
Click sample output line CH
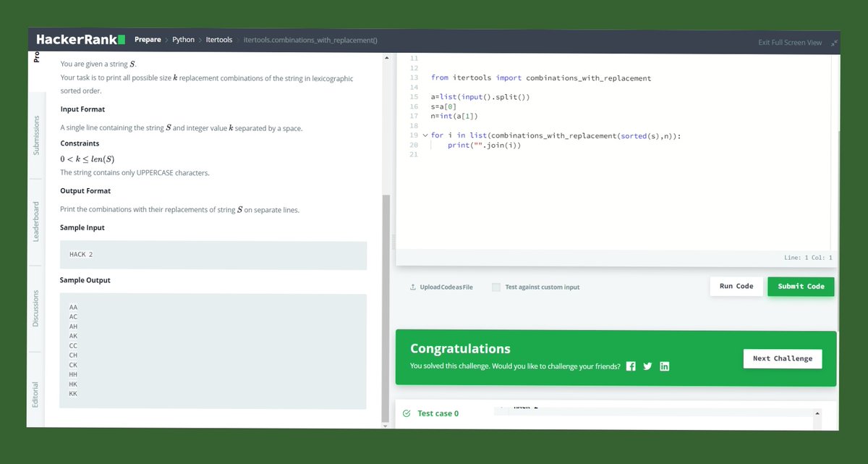click(73, 355)
